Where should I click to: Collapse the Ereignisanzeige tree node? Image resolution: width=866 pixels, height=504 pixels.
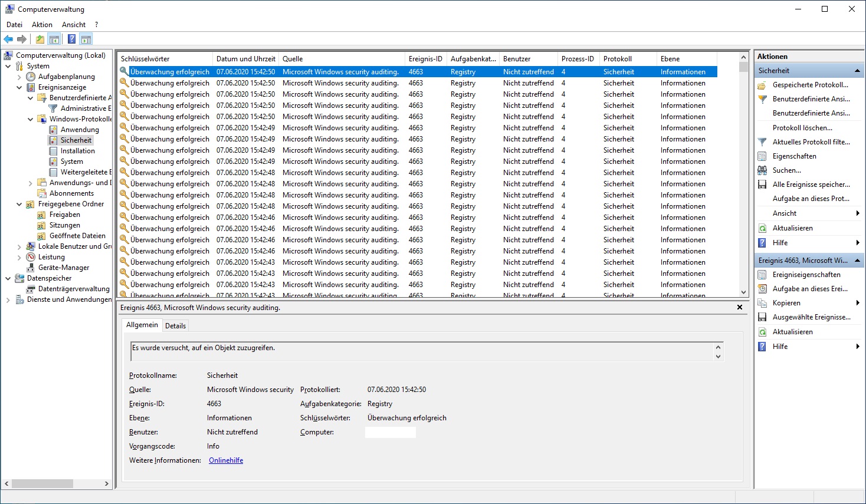tap(19, 87)
